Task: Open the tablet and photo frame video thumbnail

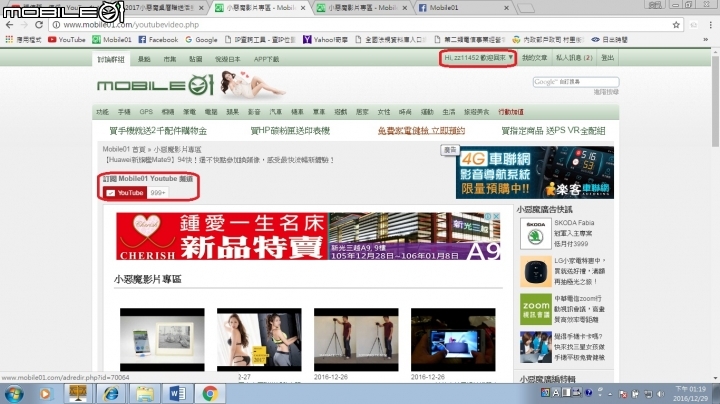Action: [x=162, y=340]
